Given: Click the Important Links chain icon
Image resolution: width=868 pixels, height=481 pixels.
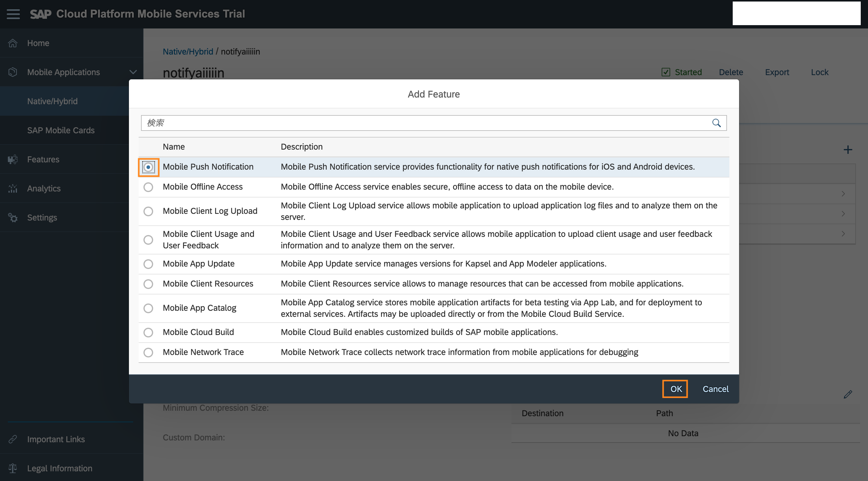Looking at the screenshot, I should click(x=13, y=439).
